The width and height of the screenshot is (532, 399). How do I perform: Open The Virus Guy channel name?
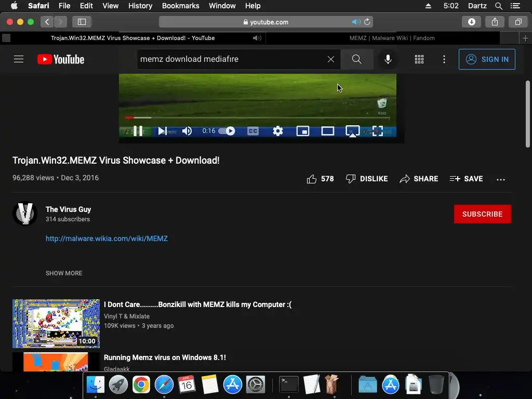click(68, 209)
